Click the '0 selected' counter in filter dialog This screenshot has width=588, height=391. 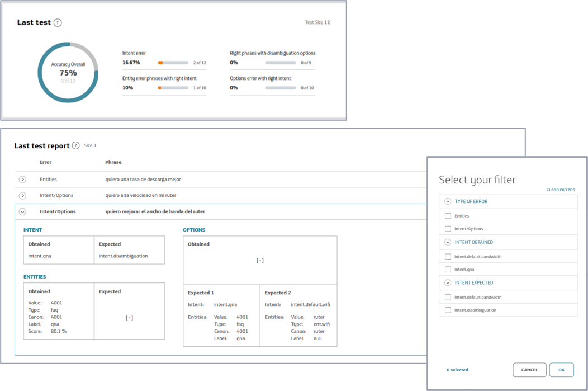[457, 370]
